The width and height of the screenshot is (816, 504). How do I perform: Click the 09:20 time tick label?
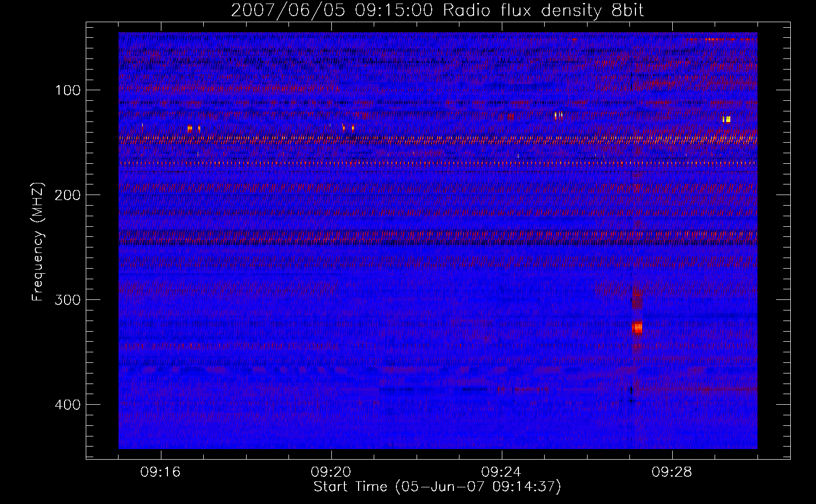click(331, 472)
